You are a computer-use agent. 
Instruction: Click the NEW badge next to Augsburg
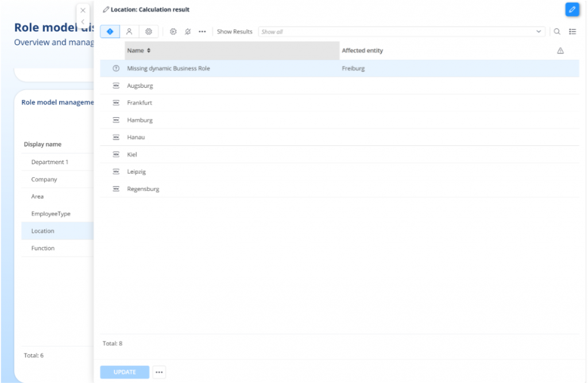click(x=116, y=86)
